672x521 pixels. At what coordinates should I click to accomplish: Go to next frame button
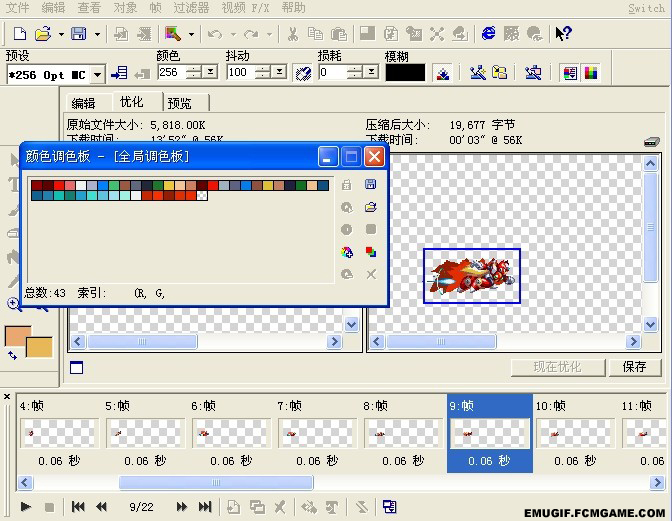point(182,507)
